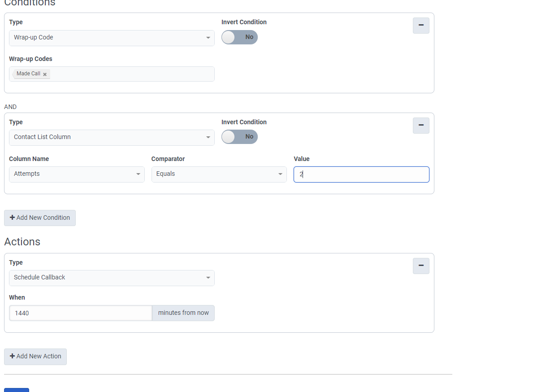
Task: Toggle Invert Condition for Wrap-up Code
Action: point(239,37)
